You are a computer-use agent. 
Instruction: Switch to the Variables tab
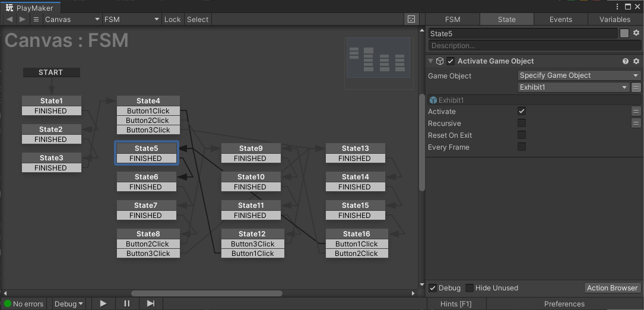tap(615, 20)
